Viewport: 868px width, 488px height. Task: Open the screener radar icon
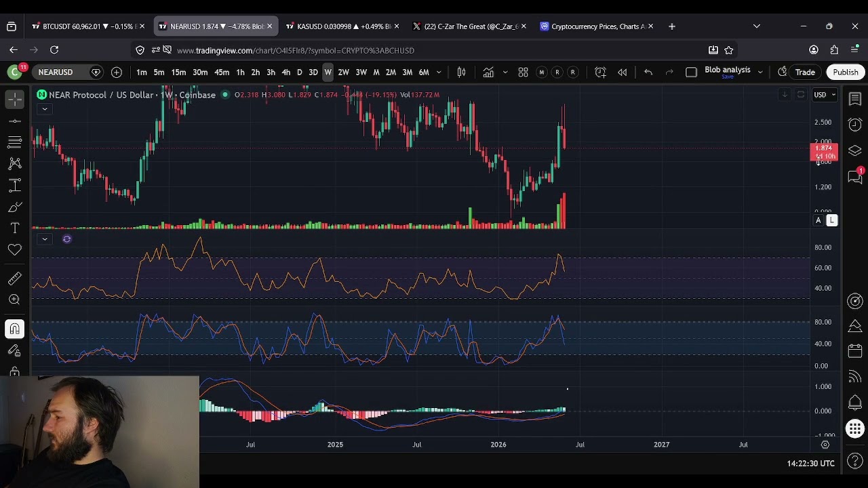pos(855,301)
